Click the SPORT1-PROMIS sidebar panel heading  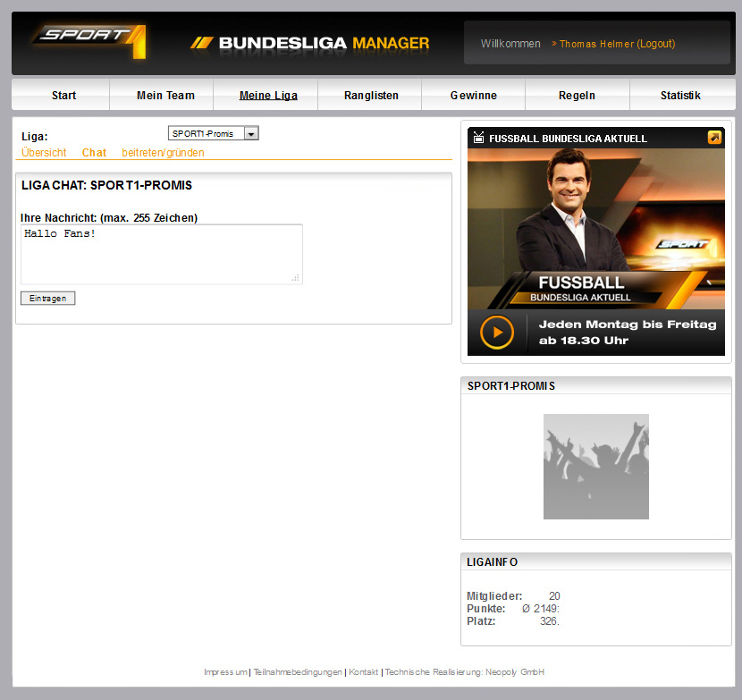click(x=511, y=385)
